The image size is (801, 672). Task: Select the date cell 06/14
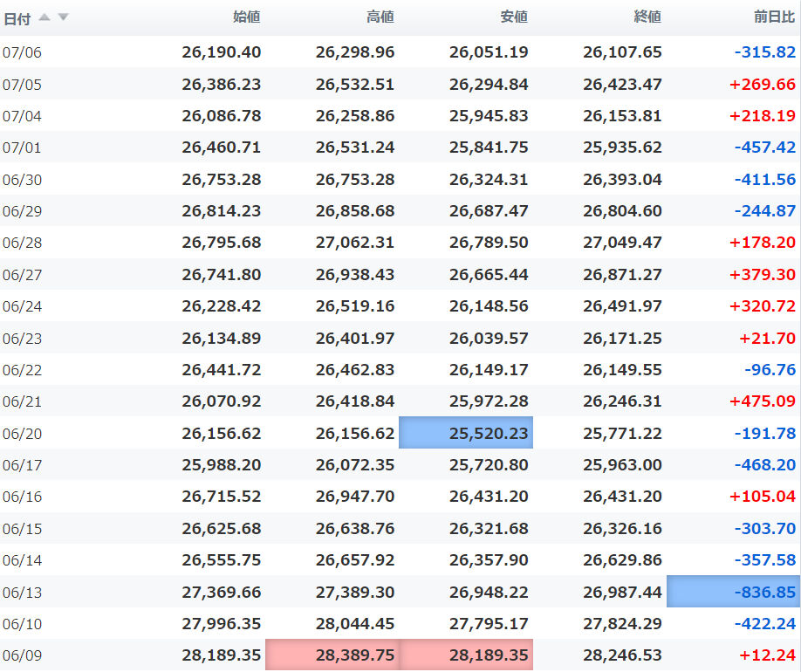22,561
